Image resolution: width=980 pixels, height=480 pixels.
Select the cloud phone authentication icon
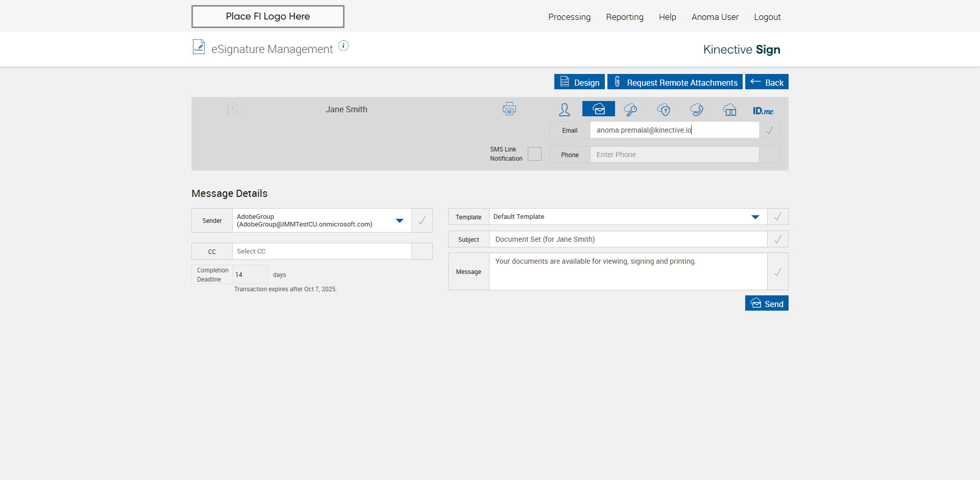coord(696,110)
